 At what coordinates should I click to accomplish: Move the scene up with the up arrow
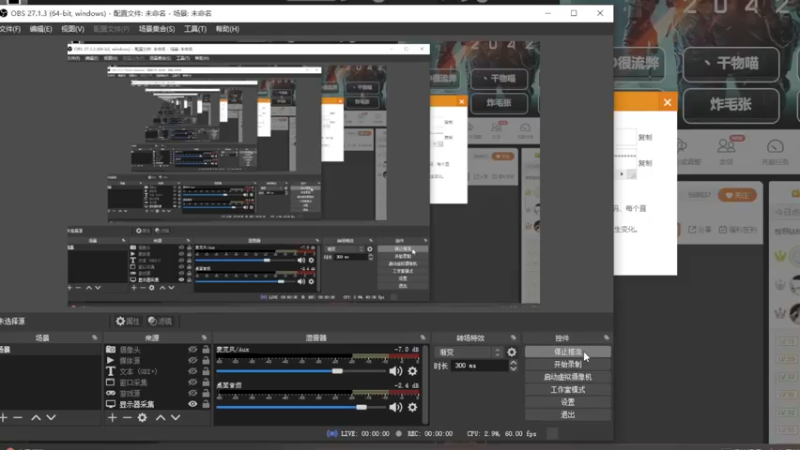[36, 417]
